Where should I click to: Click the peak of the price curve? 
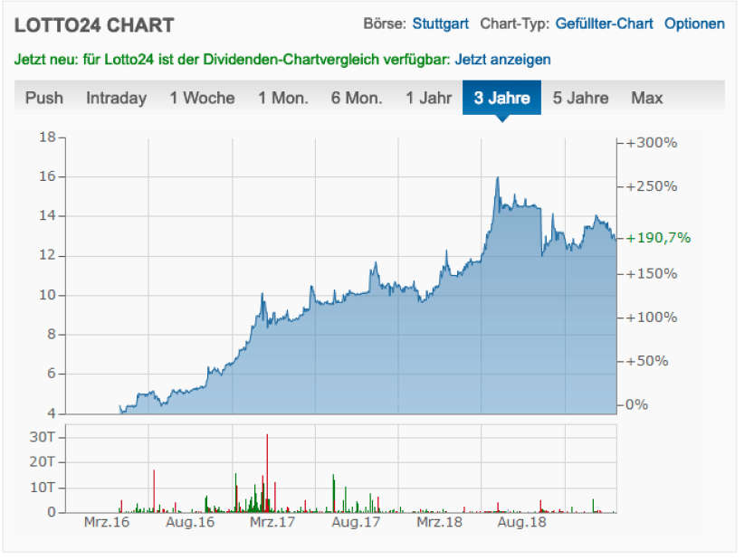[x=496, y=177]
